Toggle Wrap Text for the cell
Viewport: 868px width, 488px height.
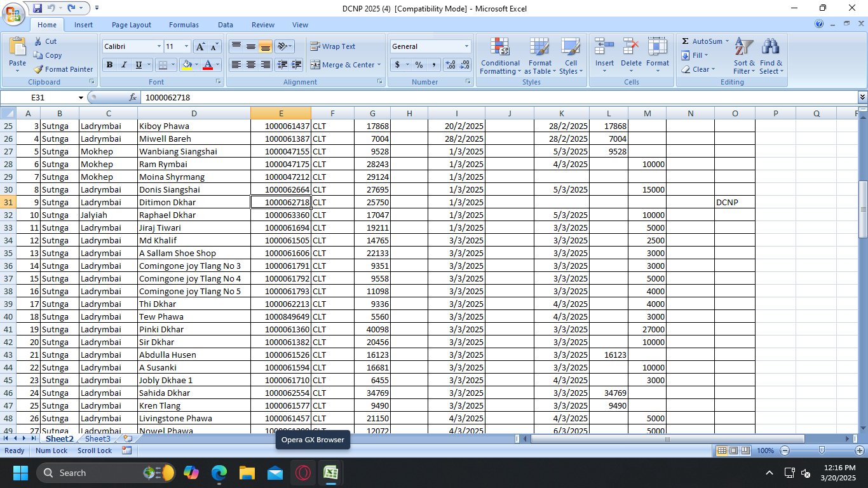pyautogui.click(x=333, y=46)
